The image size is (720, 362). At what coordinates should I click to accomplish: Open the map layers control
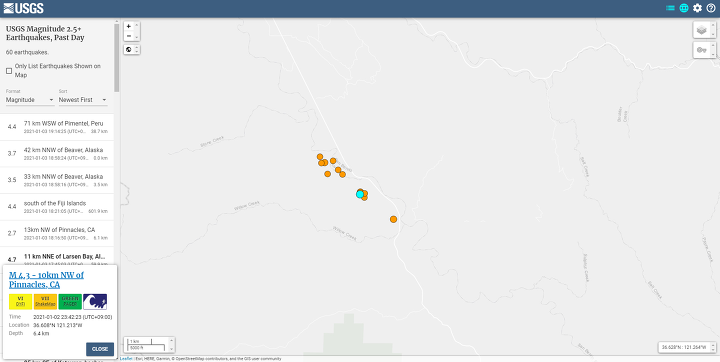coord(701,30)
